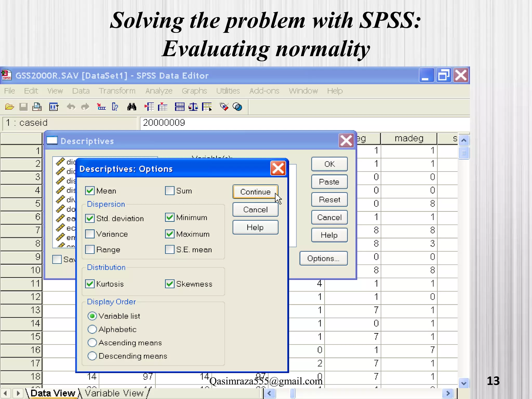This screenshot has width=532, height=399.
Task: Click Cancel in the Descriptives dialog
Action: [x=329, y=217]
